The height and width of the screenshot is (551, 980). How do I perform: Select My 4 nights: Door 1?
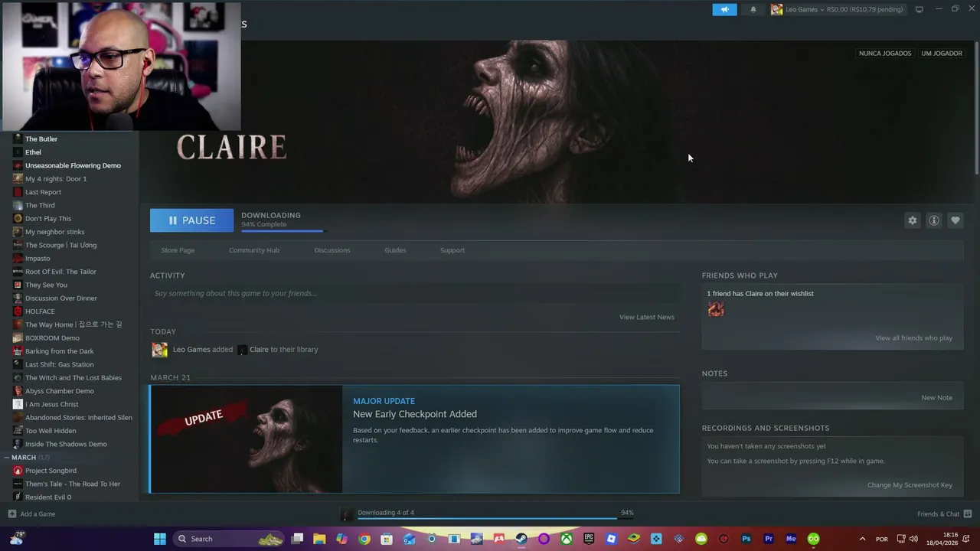pyautogui.click(x=56, y=179)
